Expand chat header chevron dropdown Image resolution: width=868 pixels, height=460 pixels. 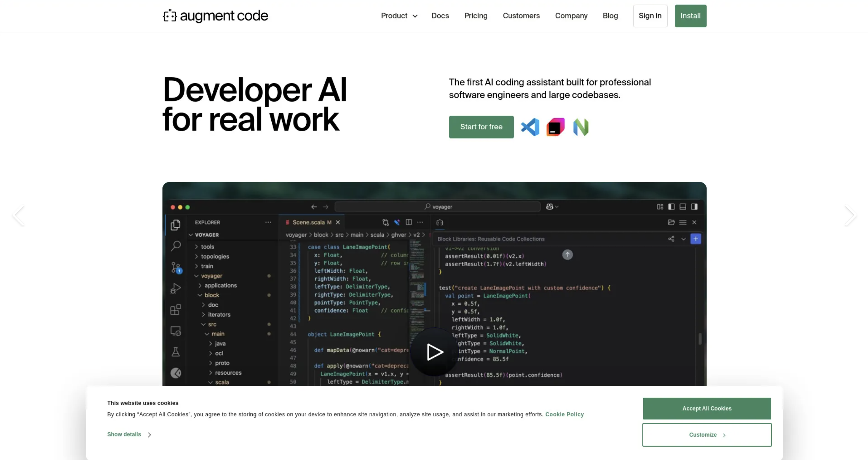(683, 239)
